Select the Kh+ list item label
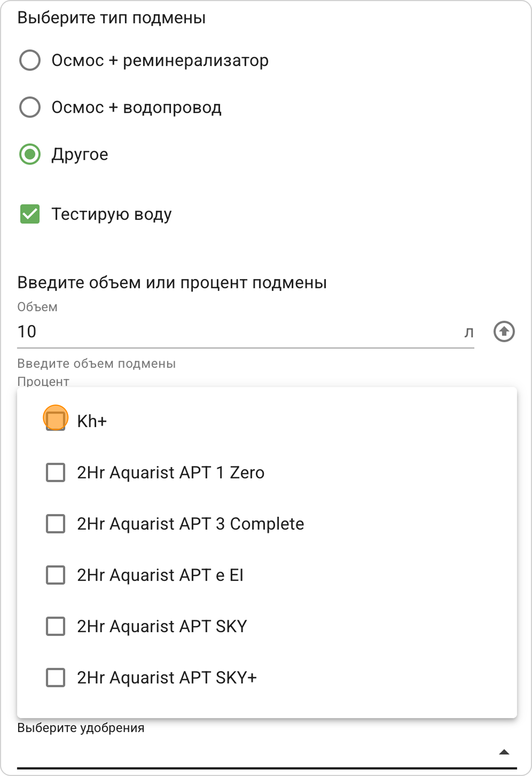532x776 pixels. point(92,421)
